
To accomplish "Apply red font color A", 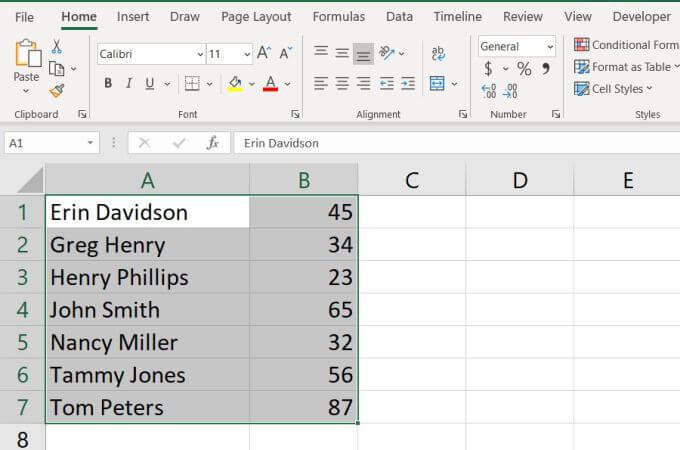I will tap(271, 83).
